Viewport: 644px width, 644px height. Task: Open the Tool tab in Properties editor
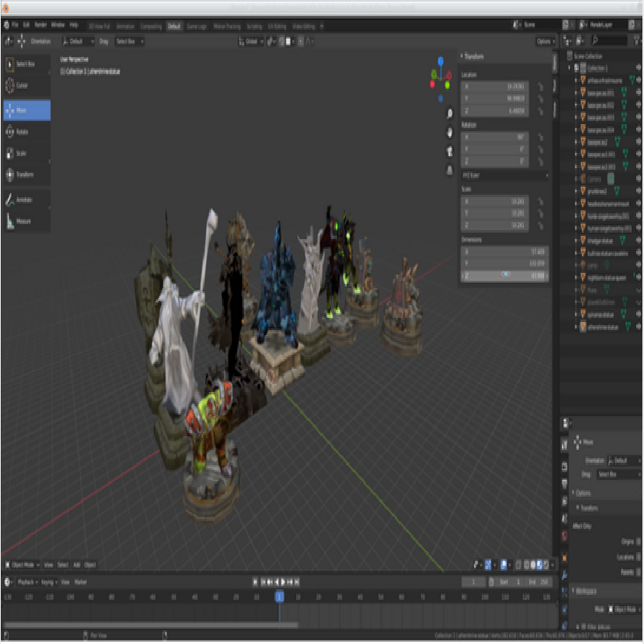pyautogui.click(x=564, y=444)
